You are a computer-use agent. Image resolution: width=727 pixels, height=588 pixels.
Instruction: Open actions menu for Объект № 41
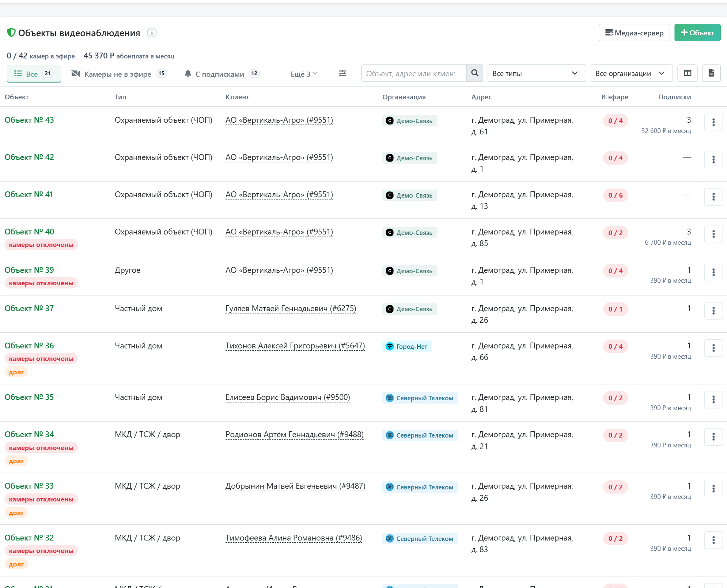(x=713, y=197)
